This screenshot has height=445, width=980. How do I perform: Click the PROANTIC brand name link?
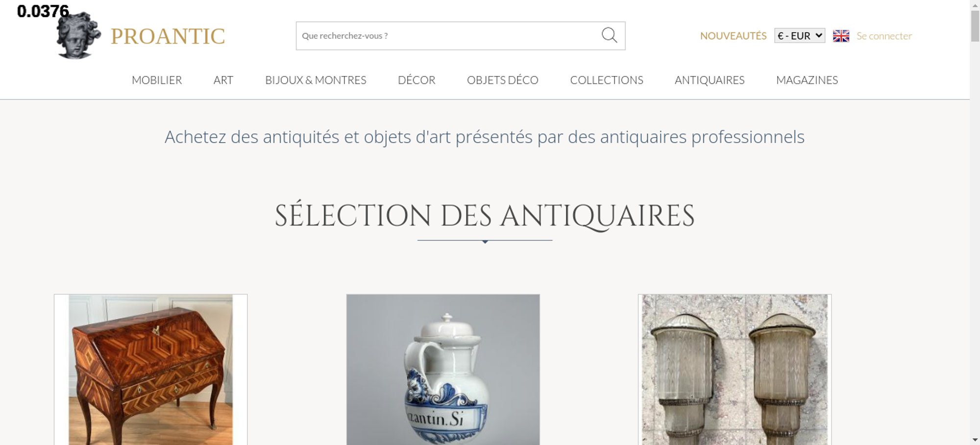tap(168, 36)
